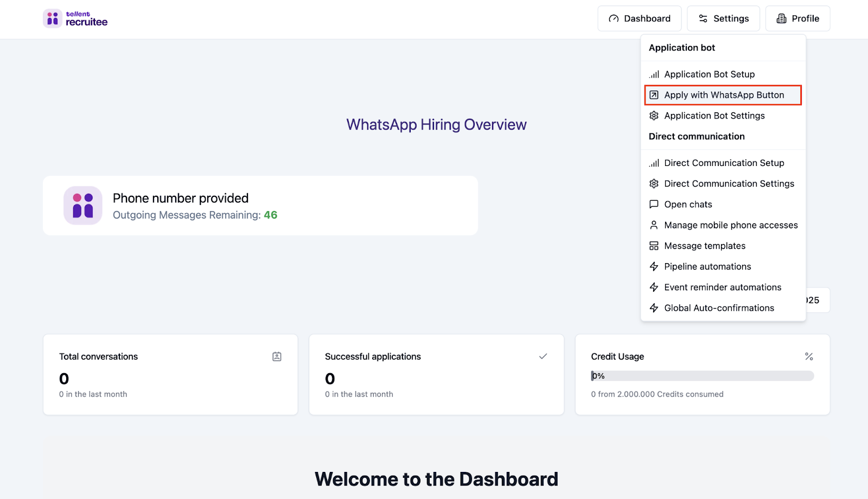The width and height of the screenshot is (868, 499).
Task: Select the Message templates icon
Action: (654, 246)
